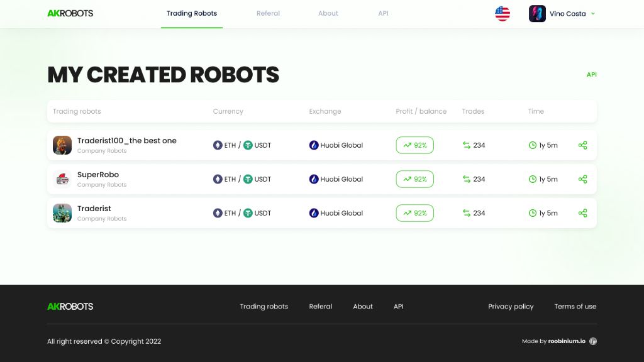Click Huobi Global logo in last Traderist row
Viewport: 644px width, 362px height.
click(314, 214)
